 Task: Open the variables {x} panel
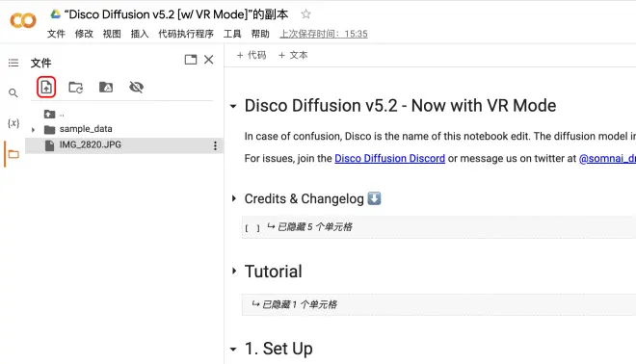coord(13,123)
